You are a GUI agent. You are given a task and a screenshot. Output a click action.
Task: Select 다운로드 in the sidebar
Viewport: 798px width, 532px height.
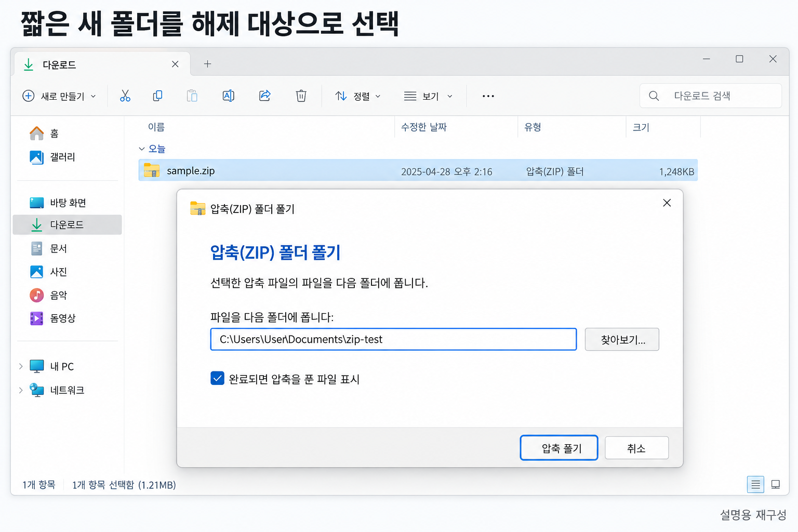click(x=67, y=224)
